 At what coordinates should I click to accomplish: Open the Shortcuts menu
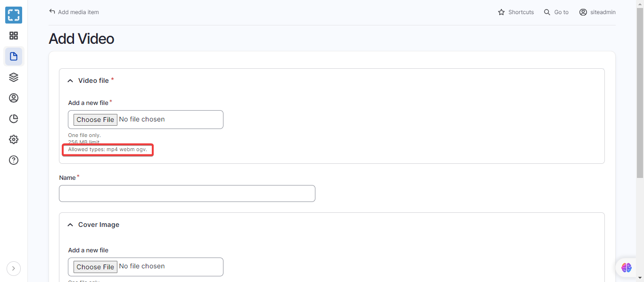[516, 12]
